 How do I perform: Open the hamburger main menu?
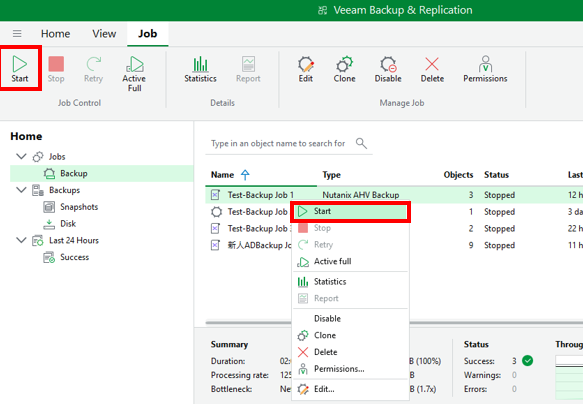pyautogui.click(x=17, y=34)
